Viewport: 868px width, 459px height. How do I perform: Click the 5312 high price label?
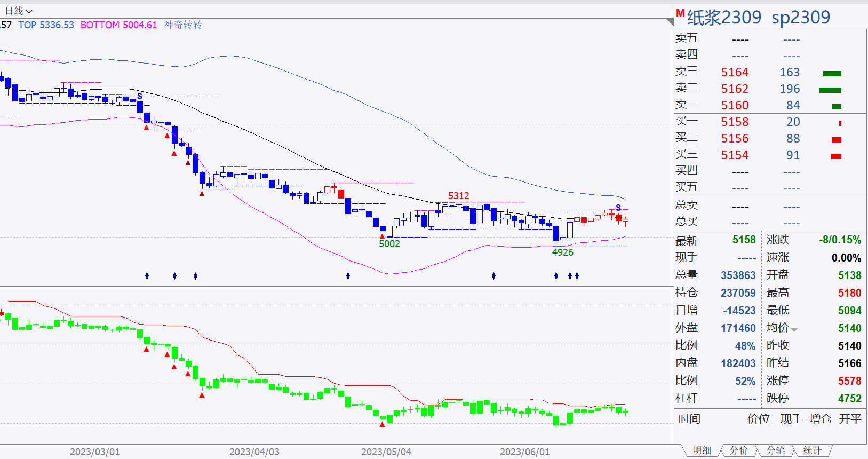click(459, 196)
